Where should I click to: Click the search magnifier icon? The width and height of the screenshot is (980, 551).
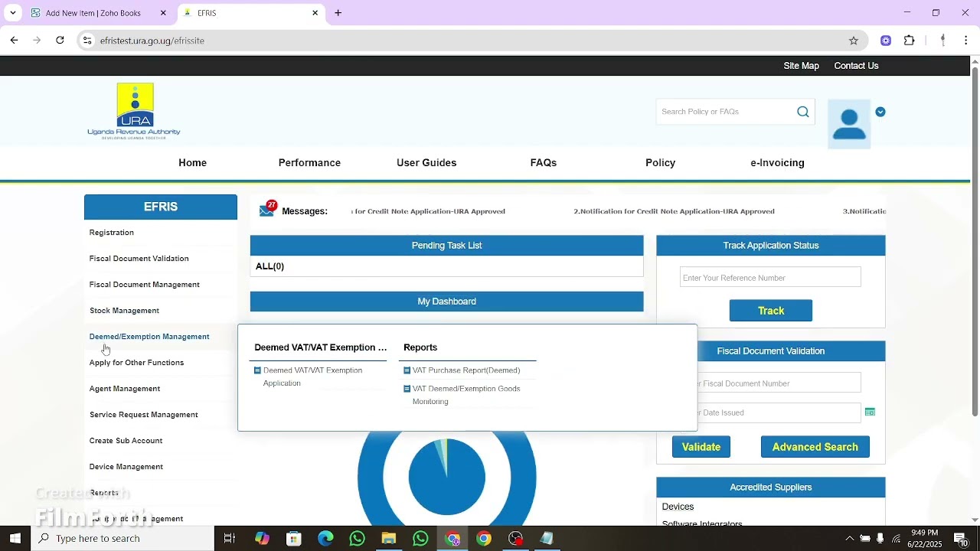[x=803, y=112]
